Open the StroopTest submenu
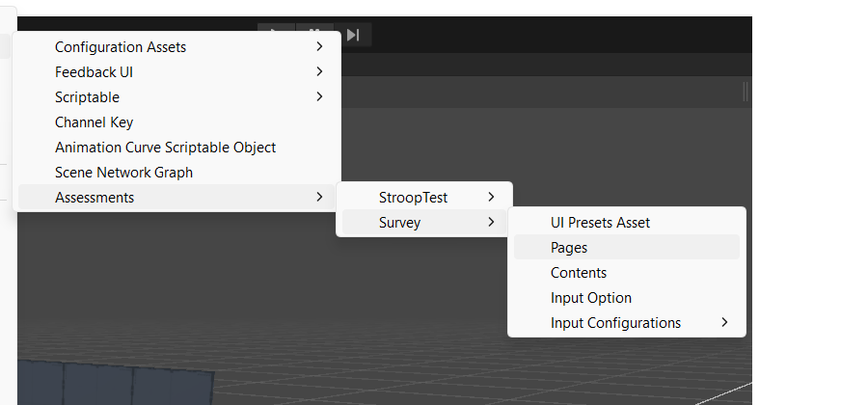 click(x=424, y=197)
